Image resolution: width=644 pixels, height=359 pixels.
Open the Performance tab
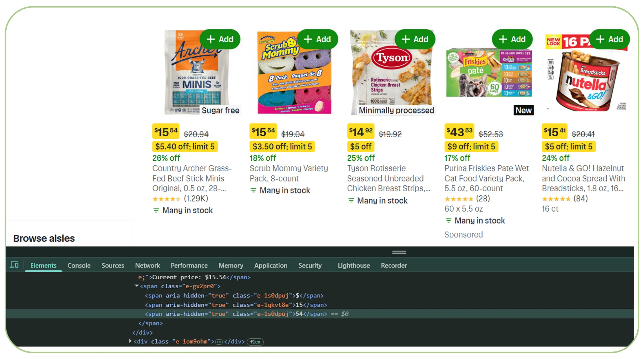(189, 265)
